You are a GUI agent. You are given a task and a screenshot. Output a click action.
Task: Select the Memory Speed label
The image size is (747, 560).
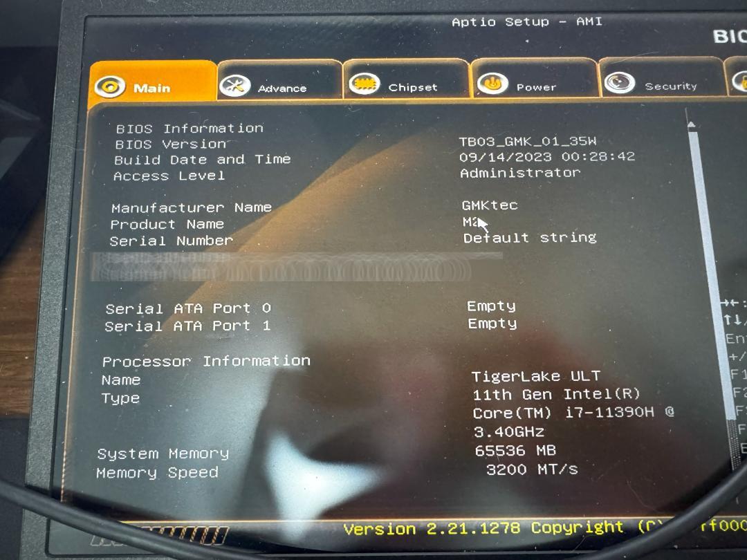(x=157, y=473)
